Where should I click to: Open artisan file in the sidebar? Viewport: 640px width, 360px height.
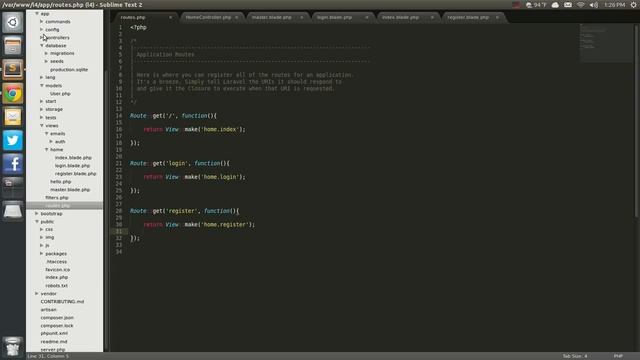[x=48, y=309]
